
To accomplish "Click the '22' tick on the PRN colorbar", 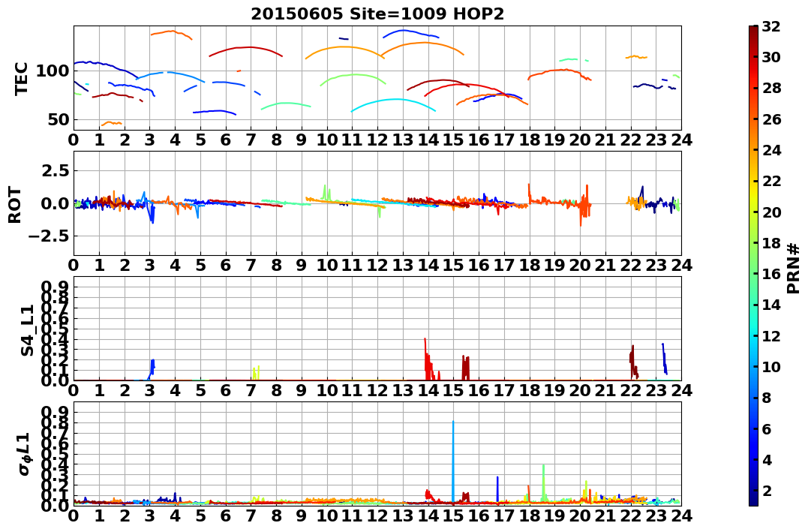I will tap(771, 181).
